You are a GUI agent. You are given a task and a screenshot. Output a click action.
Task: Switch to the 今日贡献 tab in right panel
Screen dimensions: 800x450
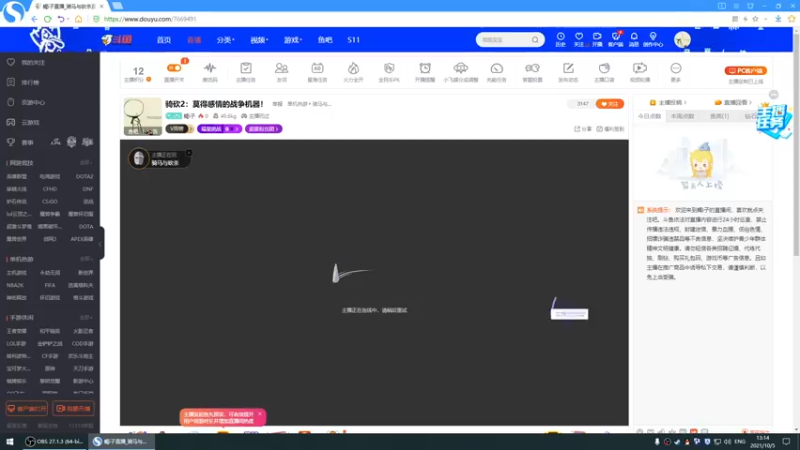click(x=649, y=116)
